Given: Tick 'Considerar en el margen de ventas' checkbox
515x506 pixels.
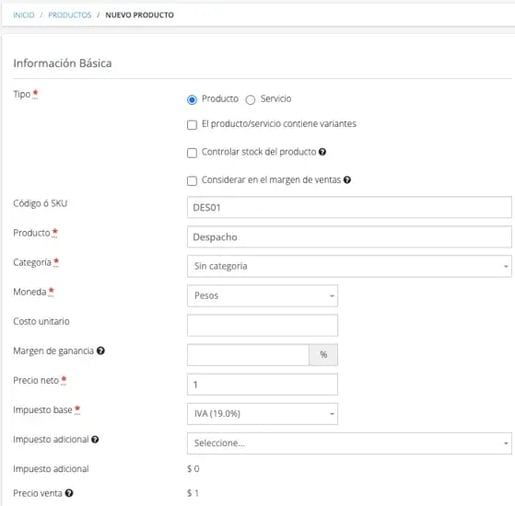Looking at the screenshot, I should click(x=192, y=181).
